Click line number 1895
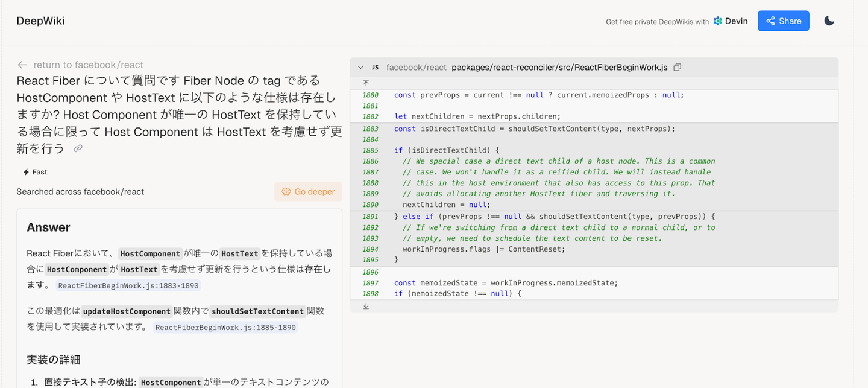 (371, 260)
